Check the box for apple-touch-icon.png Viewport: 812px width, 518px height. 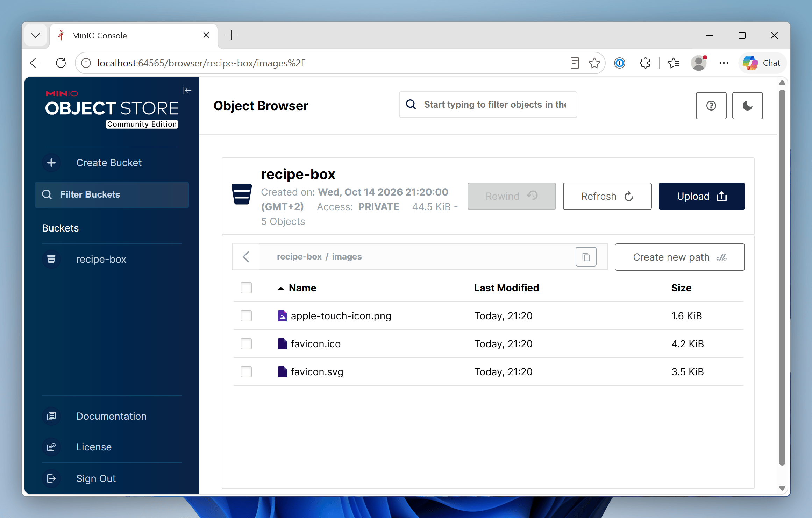[x=246, y=316]
